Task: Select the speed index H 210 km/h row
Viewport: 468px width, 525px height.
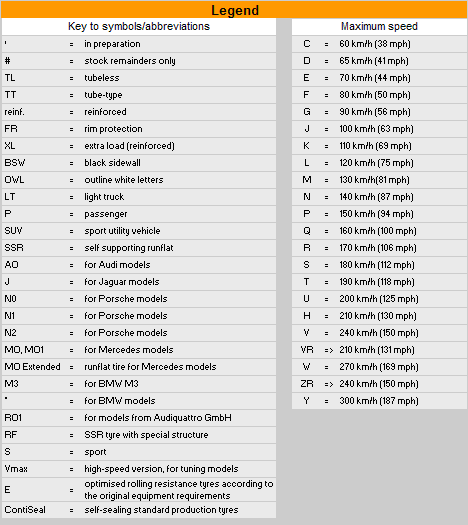Action: coord(379,316)
